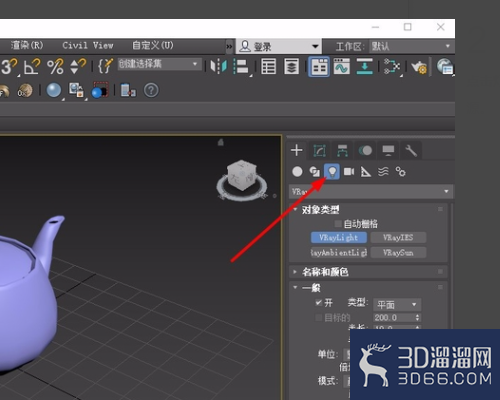Switch to the Motion panel tab
500x400 pixels.
tap(365, 151)
